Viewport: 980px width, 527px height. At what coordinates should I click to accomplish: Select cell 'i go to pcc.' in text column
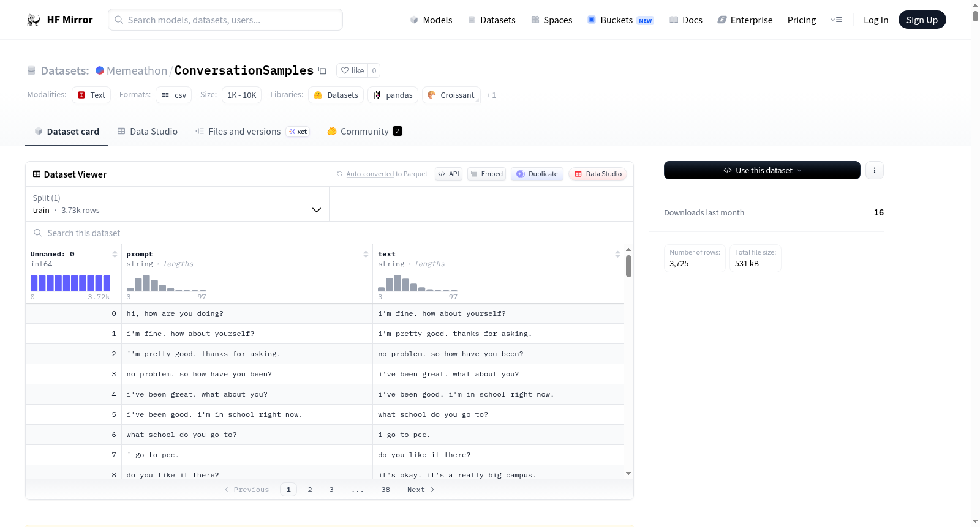coord(499,435)
